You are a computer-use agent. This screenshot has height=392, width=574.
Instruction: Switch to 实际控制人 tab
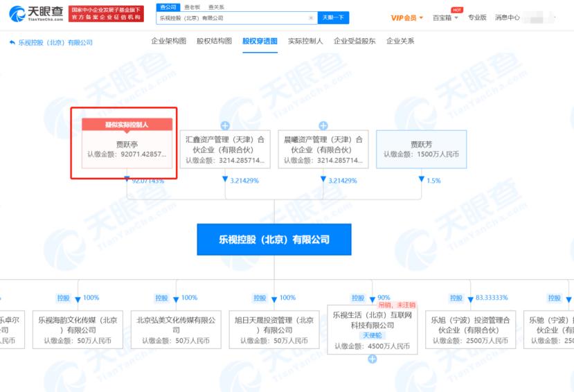click(305, 41)
